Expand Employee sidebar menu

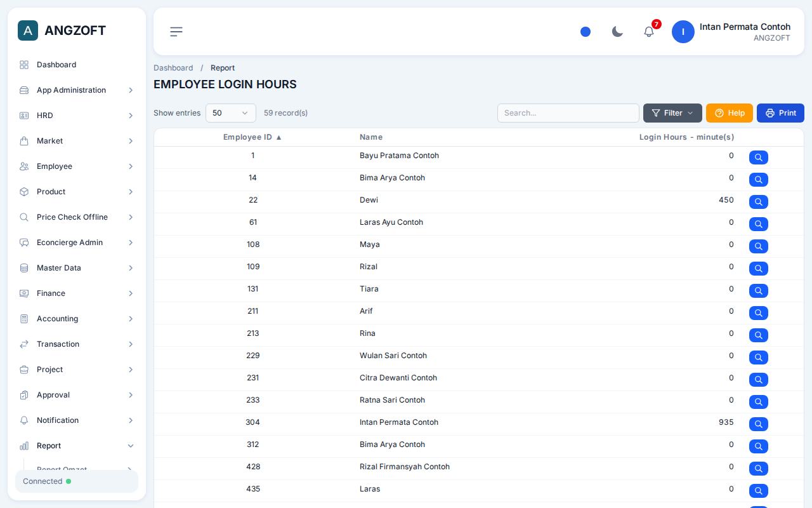click(x=77, y=166)
